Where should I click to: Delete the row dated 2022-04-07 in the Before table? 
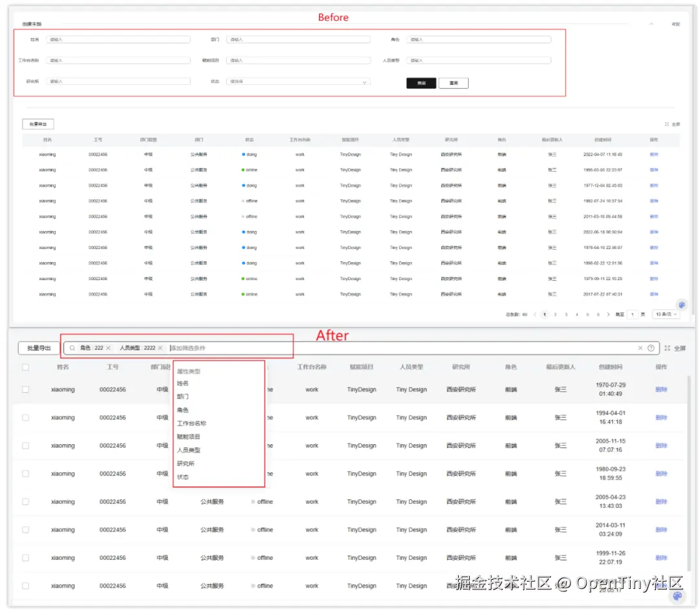(654, 154)
